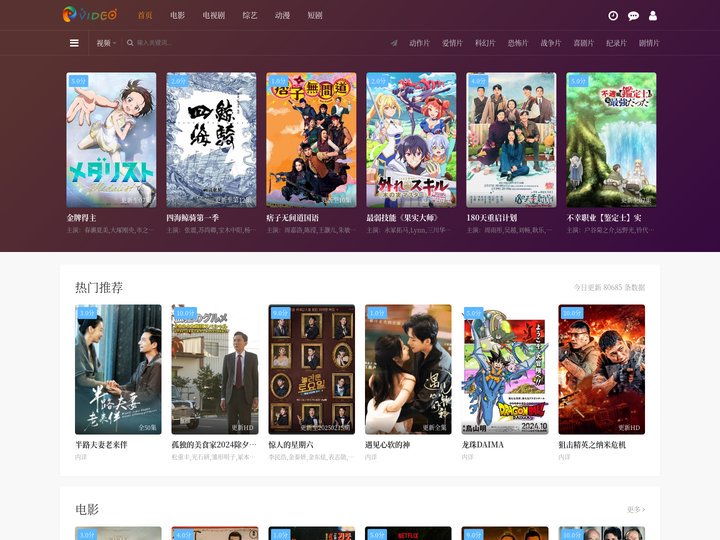This screenshot has width=720, height=540.
Task: Click the title 遇见心软的神
Action: pyautogui.click(x=388, y=444)
